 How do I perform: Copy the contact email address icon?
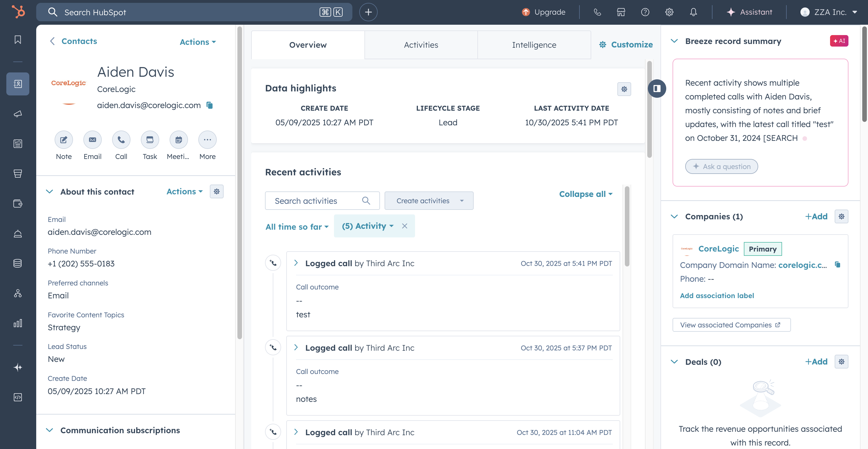pos(209,105)
